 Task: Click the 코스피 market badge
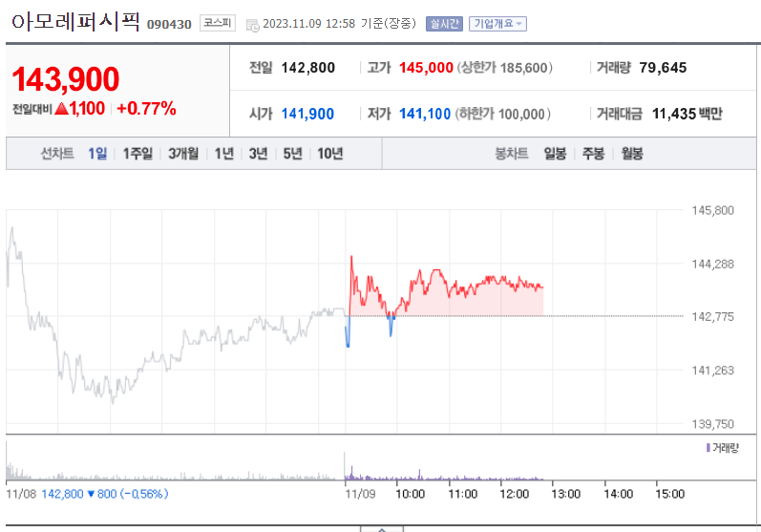click(x=218, y=23)
